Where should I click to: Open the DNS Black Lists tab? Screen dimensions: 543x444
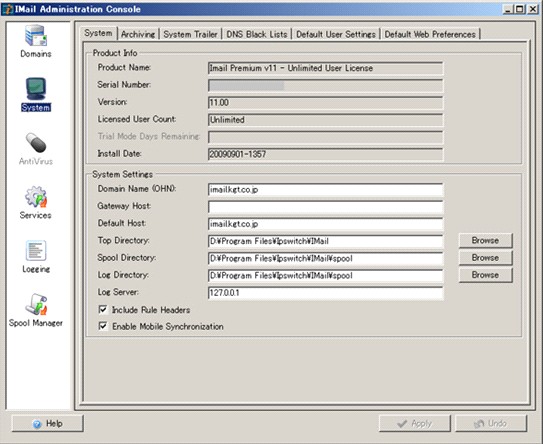[257, 34]
